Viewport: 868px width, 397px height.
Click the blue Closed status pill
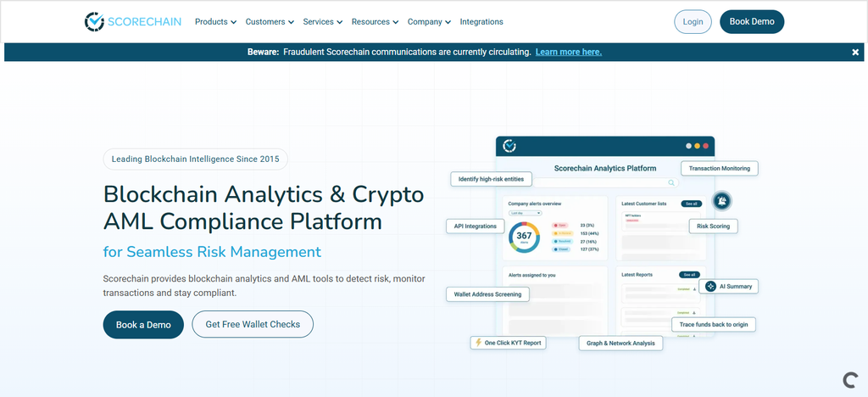click(561, 249)
